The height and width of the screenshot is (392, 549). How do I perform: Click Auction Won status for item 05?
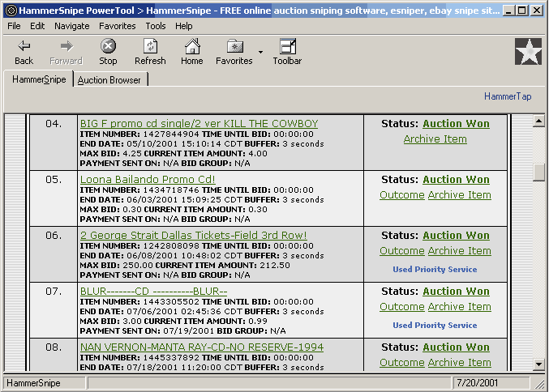pos(456,179)
